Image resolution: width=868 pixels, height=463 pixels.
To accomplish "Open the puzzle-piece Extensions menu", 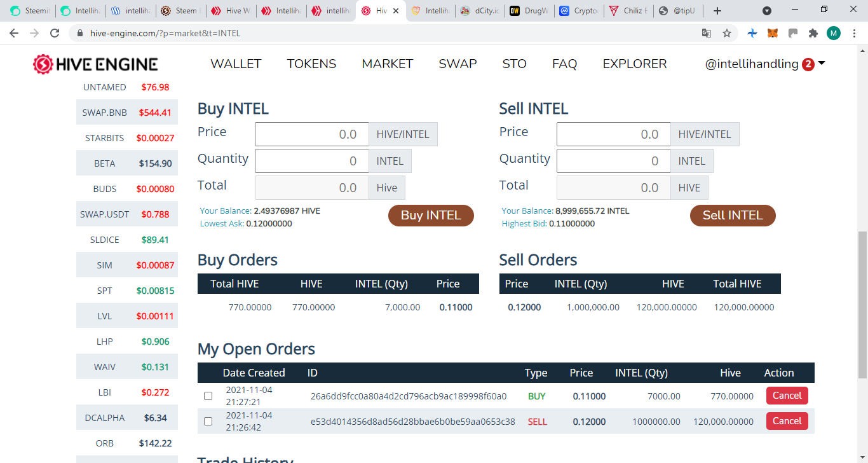I will 813,33.
